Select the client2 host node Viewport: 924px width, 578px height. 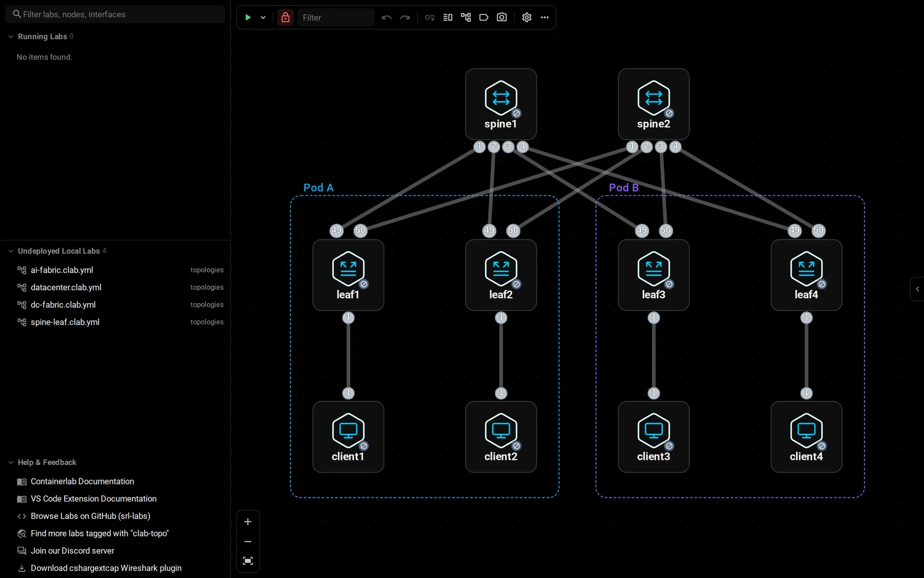pos(501,437)
